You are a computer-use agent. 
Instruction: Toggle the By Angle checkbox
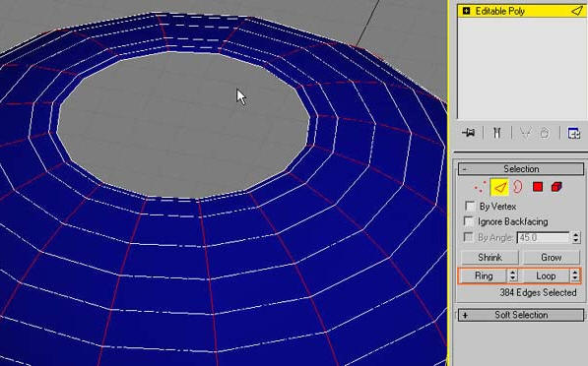click(x=469, y=237)
